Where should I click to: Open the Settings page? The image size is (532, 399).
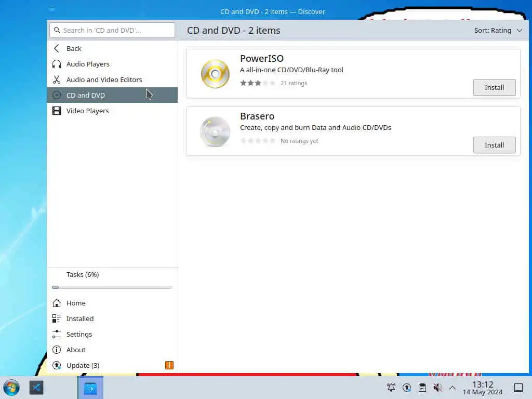point(112,334)
